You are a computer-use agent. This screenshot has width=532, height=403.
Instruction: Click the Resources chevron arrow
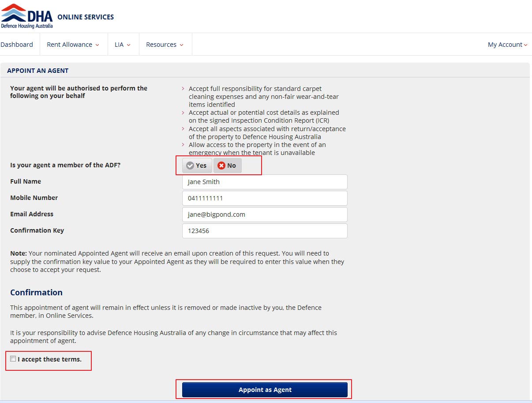pos(181,45)
